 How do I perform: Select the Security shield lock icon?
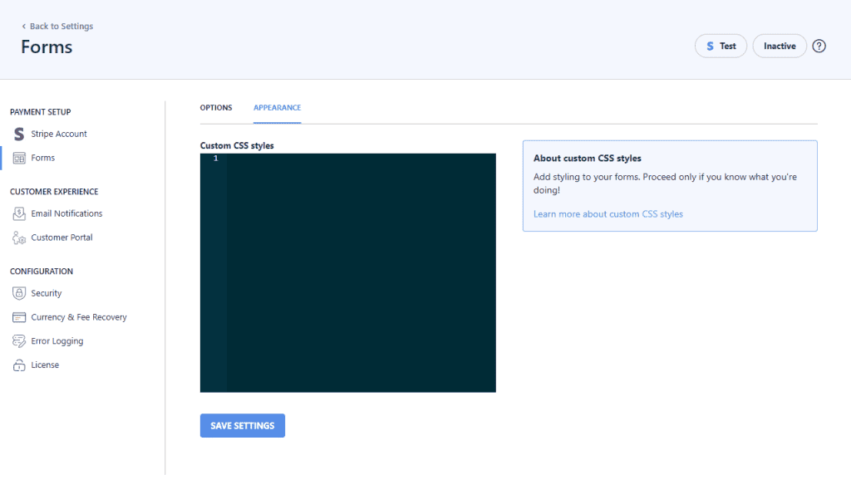click(18, 293)
